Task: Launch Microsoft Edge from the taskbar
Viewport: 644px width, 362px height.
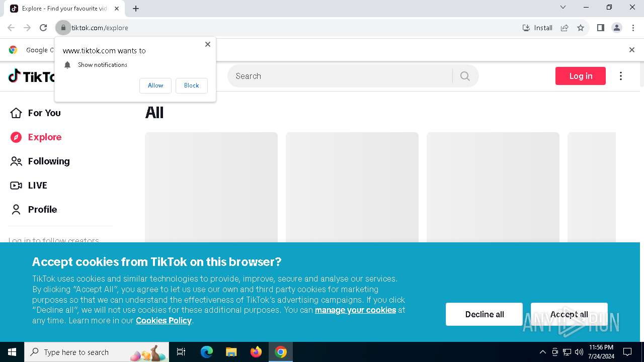Action: click(207, 352)
